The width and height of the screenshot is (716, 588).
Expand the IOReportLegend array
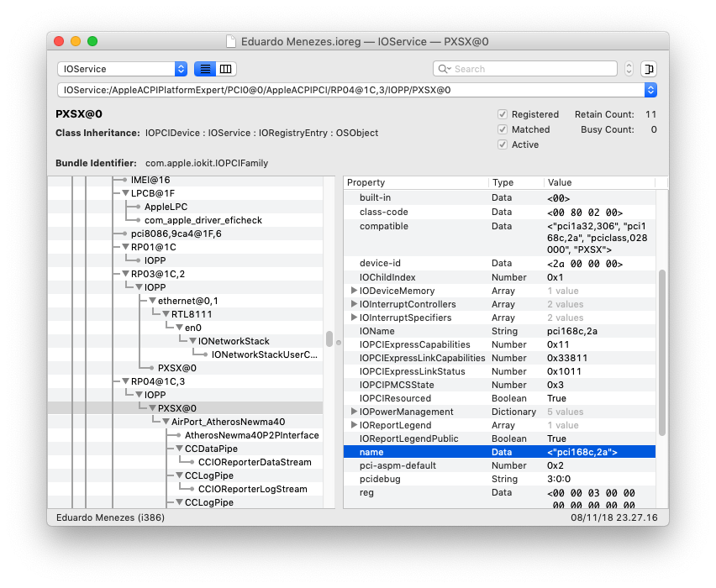354,425
